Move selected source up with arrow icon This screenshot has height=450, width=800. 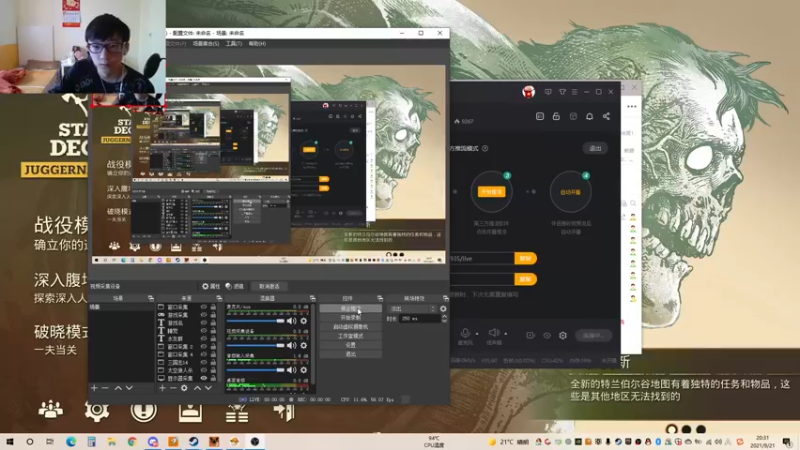[197, 388]
